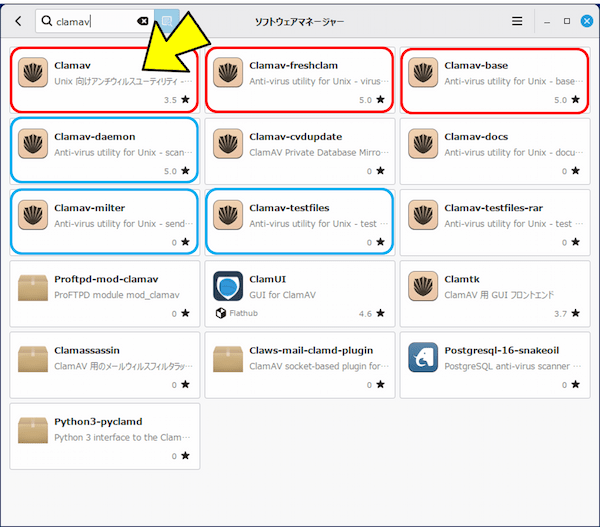Click the Clamav-freshclam shell icon

point(228,72)
